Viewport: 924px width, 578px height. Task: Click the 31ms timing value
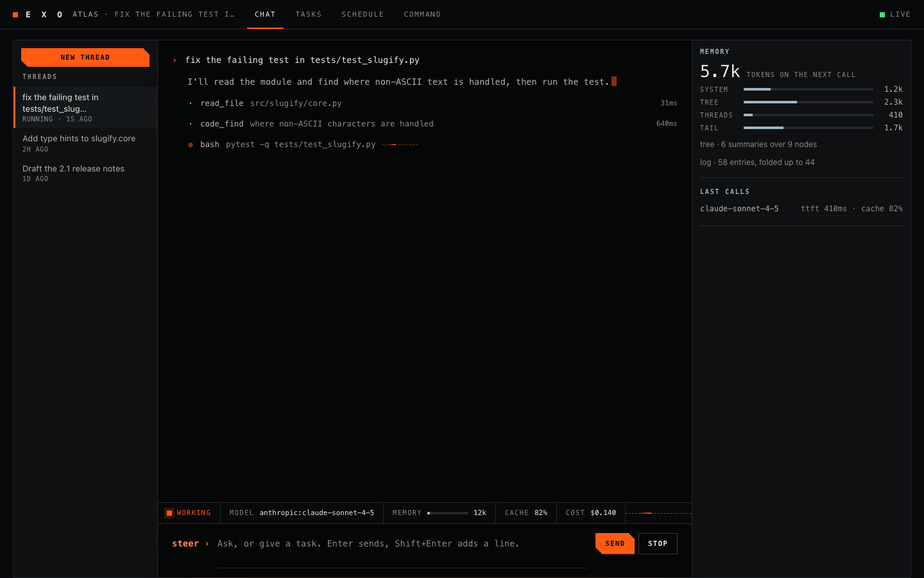tap(669, 103)
